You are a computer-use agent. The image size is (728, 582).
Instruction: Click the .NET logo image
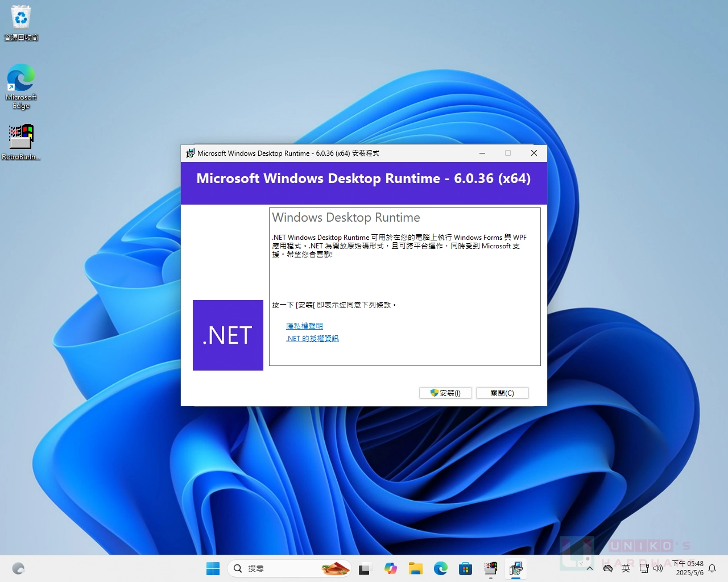pyautogui.click(x=228, y=335)
